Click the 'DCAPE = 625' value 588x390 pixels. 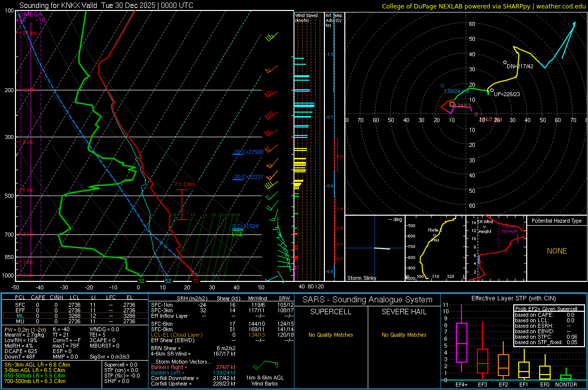pos(20,351)
